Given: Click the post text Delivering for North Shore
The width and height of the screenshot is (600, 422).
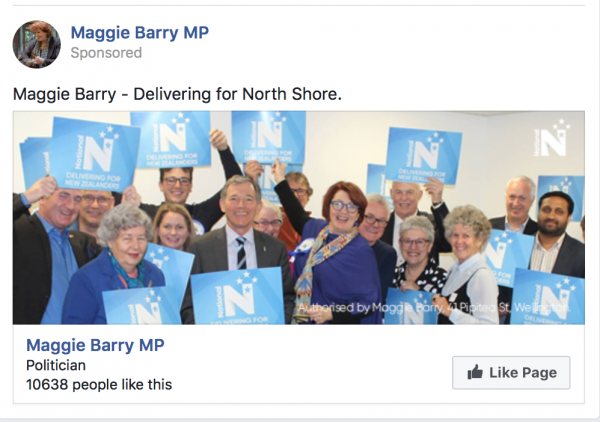Looking at the screenshot, I should (x=237, y=94).
